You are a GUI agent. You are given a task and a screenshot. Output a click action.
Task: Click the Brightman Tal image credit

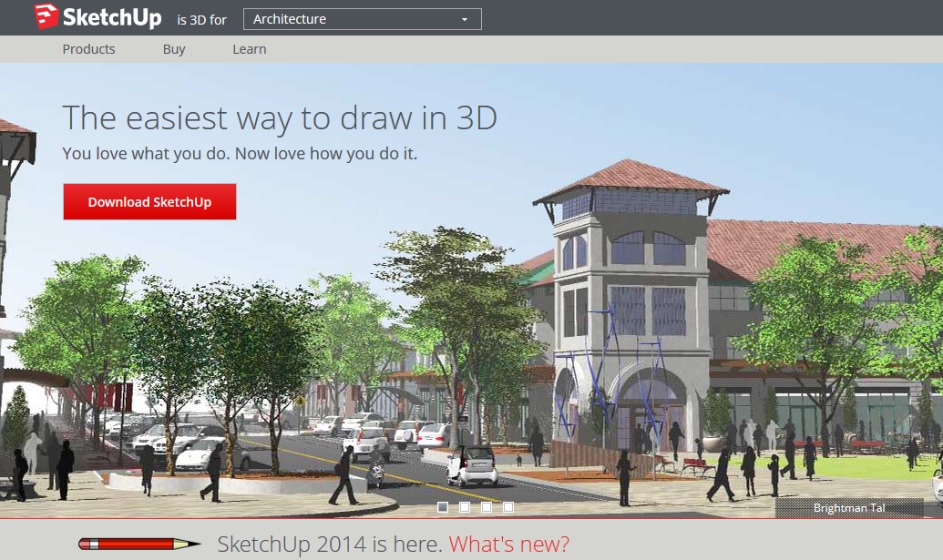pyautogui.click(x=848, y=508)
